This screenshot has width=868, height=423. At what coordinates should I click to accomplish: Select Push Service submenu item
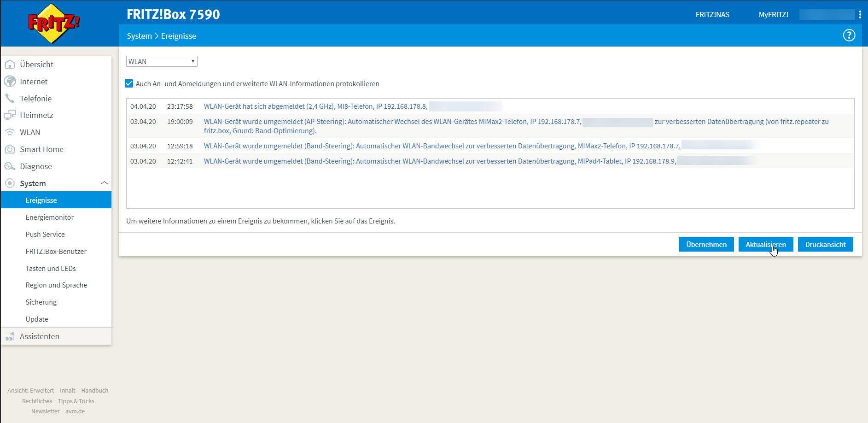coord(45,234)
